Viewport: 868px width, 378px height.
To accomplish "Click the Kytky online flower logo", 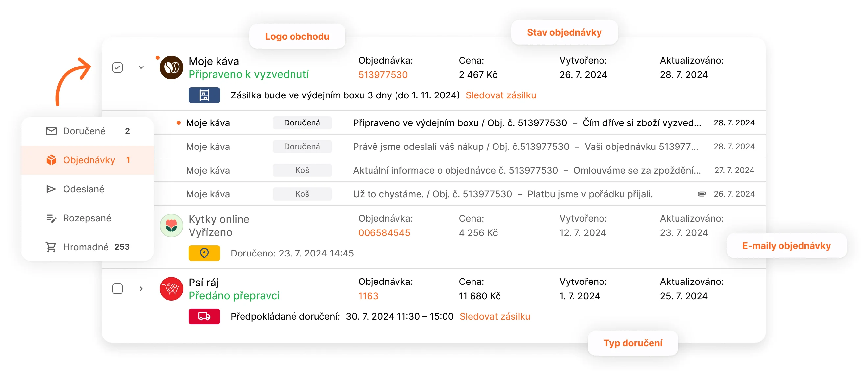I will 171,225.
